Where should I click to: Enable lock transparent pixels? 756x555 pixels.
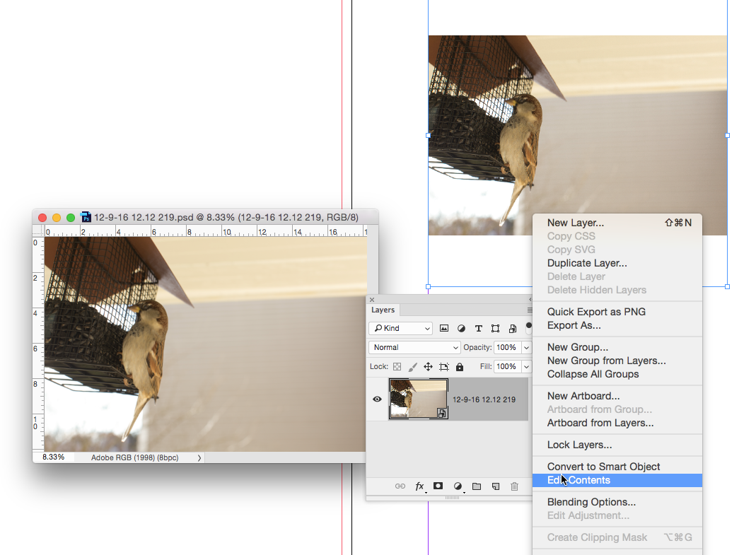397,366
